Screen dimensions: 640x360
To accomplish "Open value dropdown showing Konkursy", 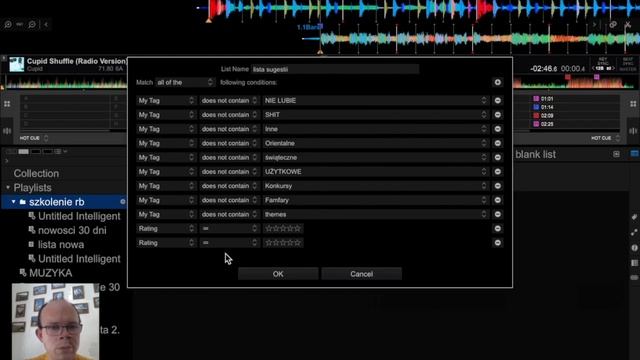I will point(375,186).
